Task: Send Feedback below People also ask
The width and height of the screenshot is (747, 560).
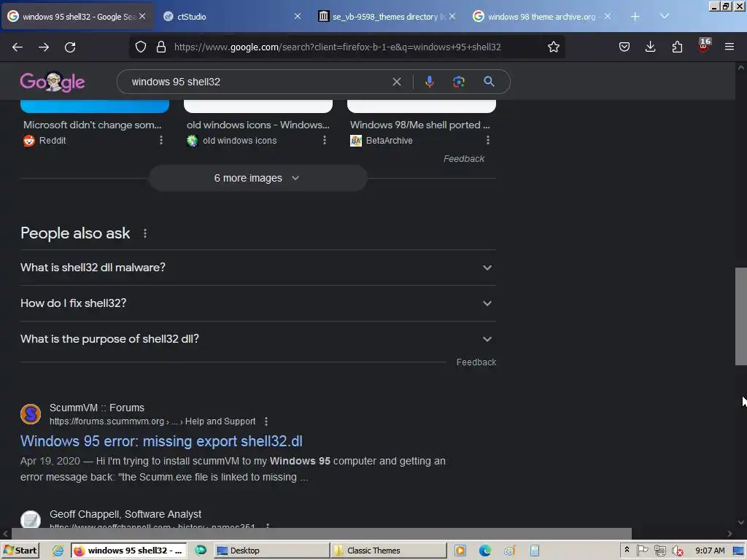Action: tap(476, 362)
